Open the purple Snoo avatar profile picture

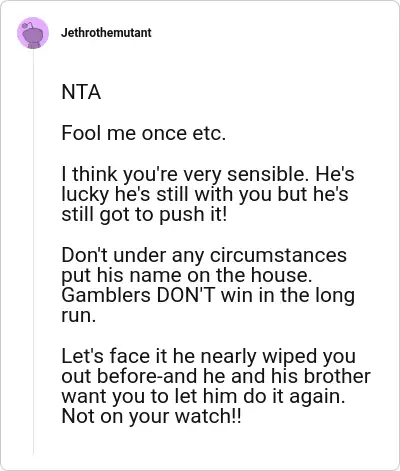pyautogui.click(x=33, y=33)
